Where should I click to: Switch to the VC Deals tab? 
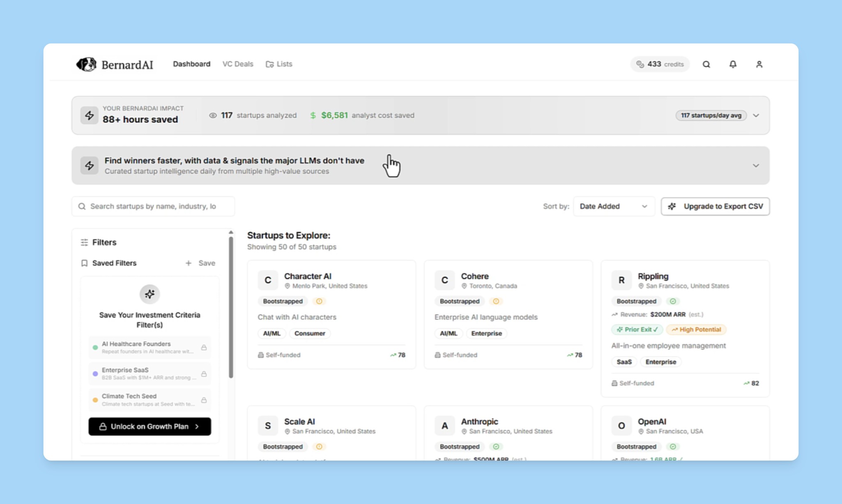[x=238, y=64]
